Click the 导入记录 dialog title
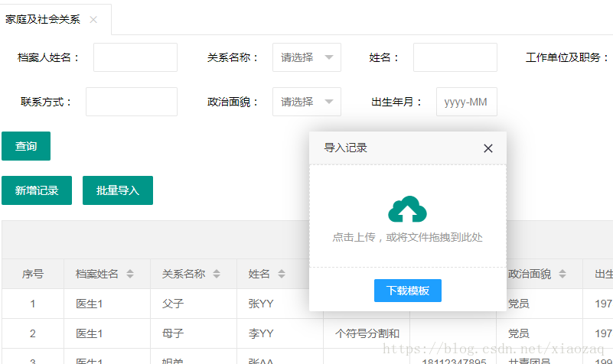The width and height of the screenshot is (613, 364). (x=346, y=148)
